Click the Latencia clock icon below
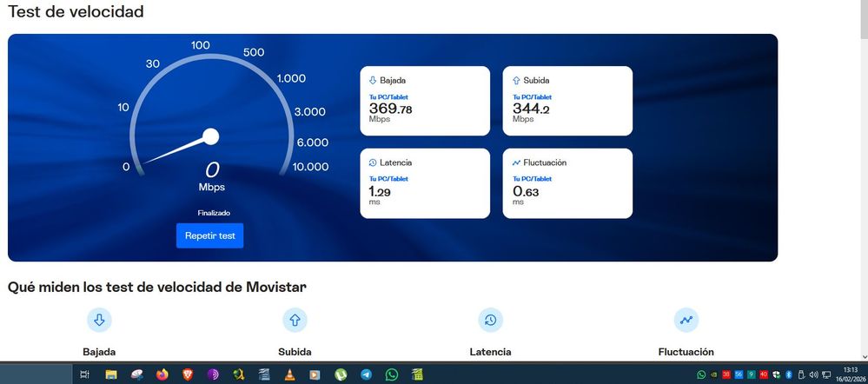868x384 pixels. [490, 320]
